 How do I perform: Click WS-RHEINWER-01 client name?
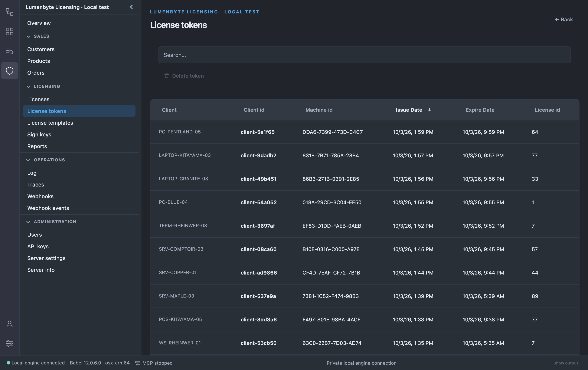tap(180, 343)
